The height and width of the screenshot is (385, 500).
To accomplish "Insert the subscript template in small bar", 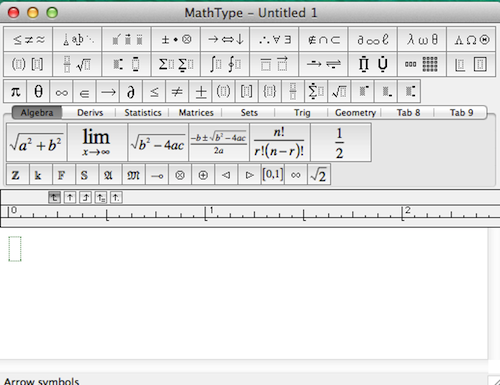I will point(385,91).
